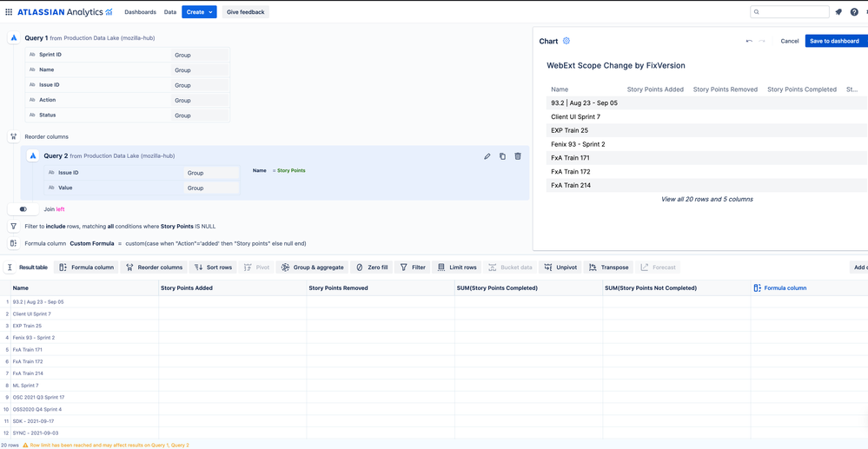Open the Status row Group dropdown
The height and width of the screenshot is (449, 868).
click(x=200, y=116)
